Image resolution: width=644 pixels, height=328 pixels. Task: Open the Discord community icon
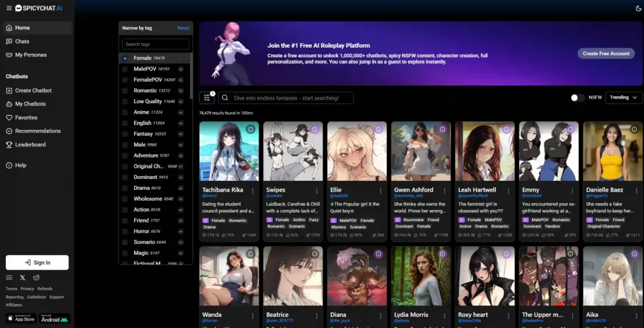point(9,277)
